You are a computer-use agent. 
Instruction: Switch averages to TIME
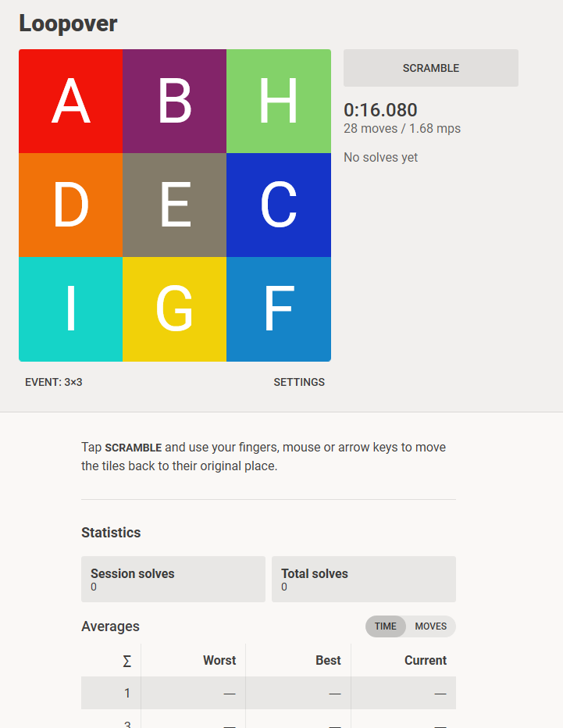tap(385, 626)
